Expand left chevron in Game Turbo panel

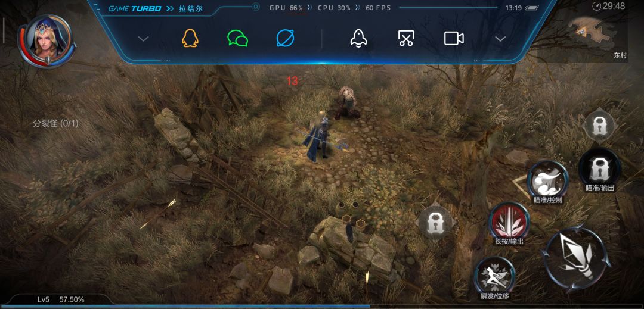143,39
